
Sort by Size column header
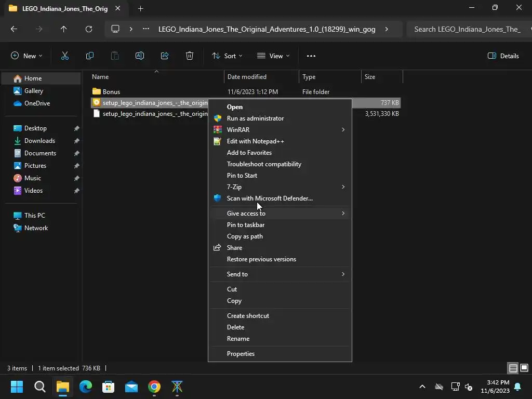pos(382,77)
